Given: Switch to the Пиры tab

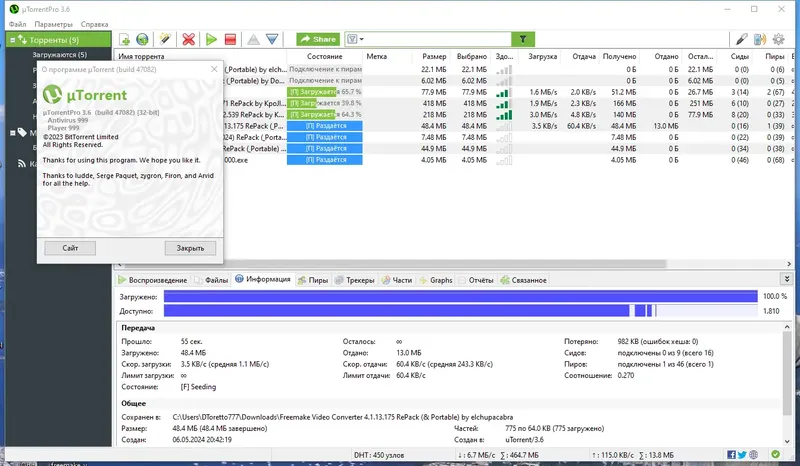Looking at the screenshot, I should click(313, 280).
